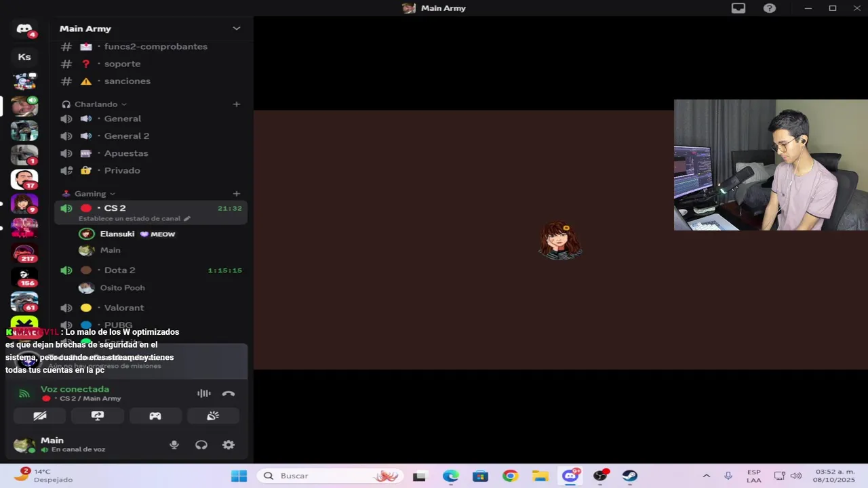Show hidden system tray icons chevron
Viewport: 868px width, 488px height.
pos(706,476)
